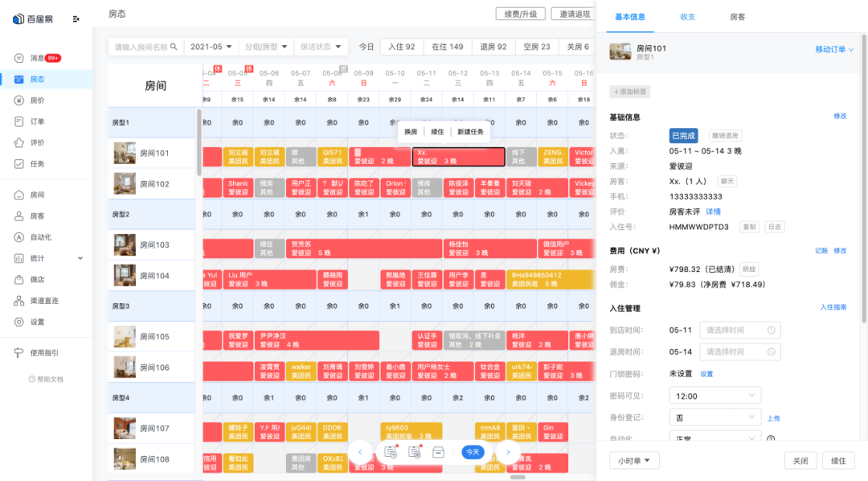Click the 日志 button
The height and width of the screenshot is (481, 868).
(775, 227)
